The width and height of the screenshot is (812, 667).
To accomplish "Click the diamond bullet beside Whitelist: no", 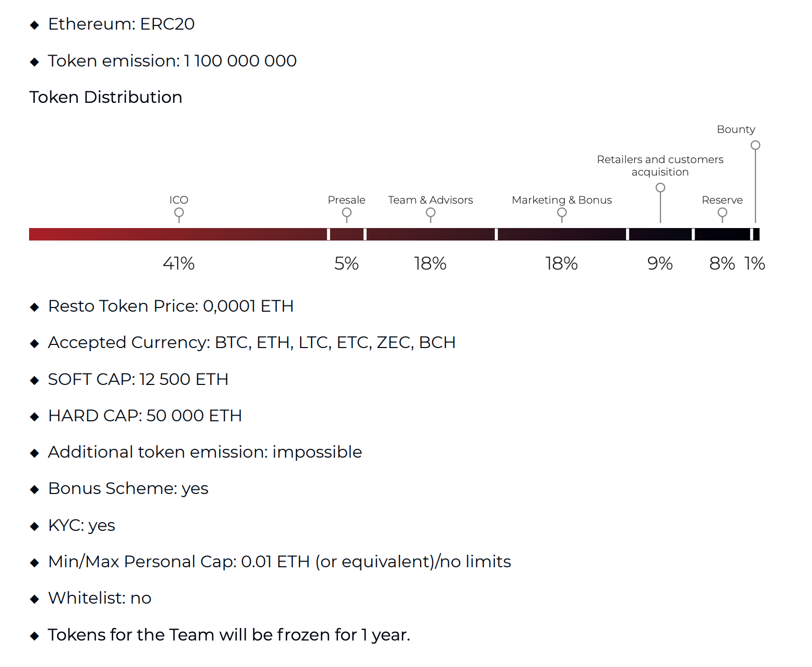I will [x=35, y=599].
